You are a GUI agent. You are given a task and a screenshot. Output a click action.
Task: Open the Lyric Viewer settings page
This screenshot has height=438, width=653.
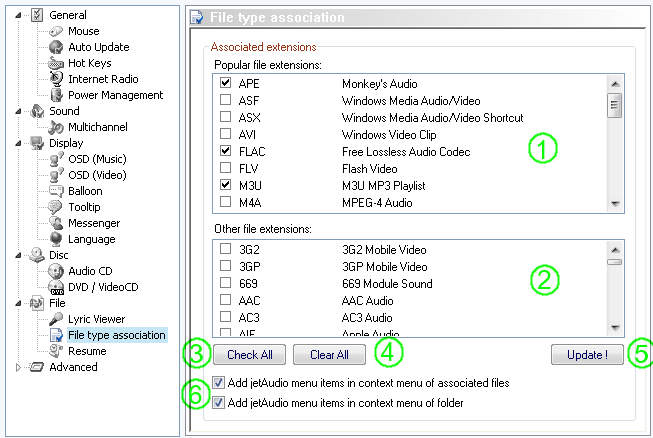(x=96, y=319)
